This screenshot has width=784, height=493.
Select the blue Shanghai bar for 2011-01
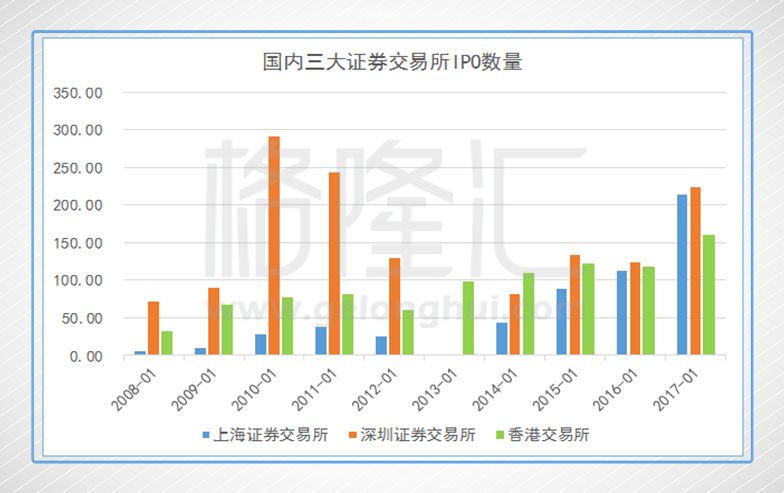(x=320, y=340)
